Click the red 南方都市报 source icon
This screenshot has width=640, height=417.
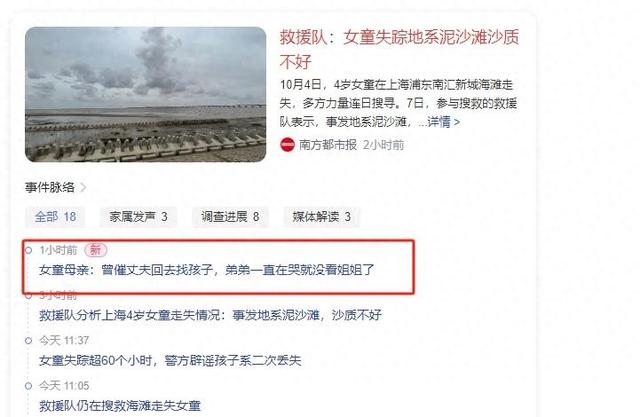point(287,144)
